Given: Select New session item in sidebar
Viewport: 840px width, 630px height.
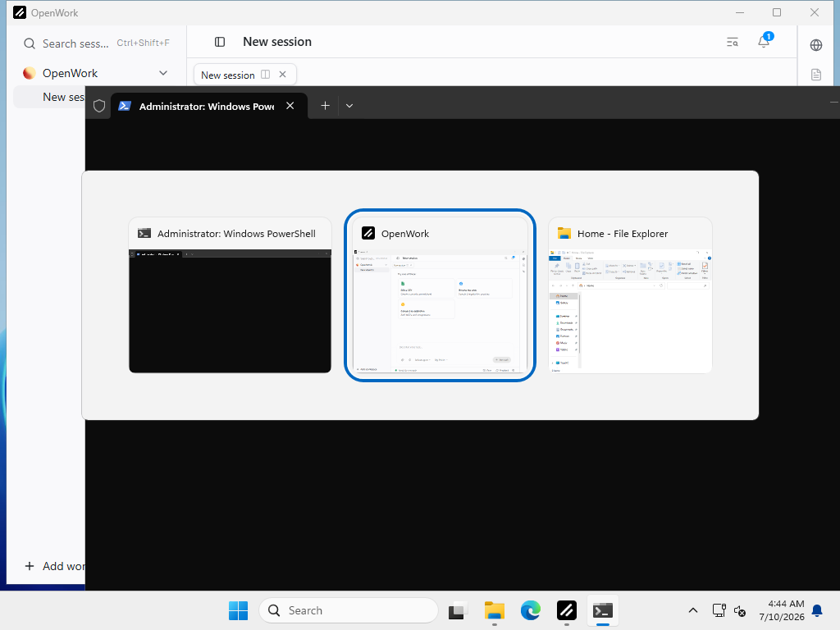Looking at the screenshot, I should pyautogui.click(x=49, y=97).
